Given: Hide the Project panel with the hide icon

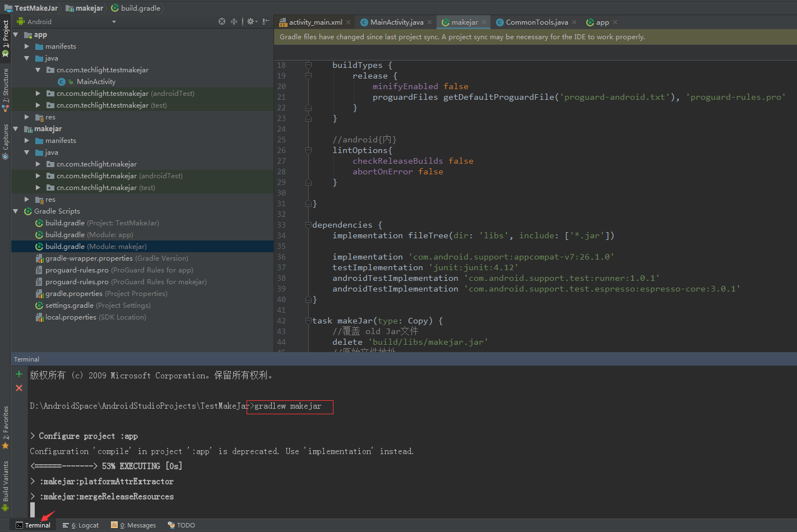Looking at the screenshot, I should coord(266,21).
